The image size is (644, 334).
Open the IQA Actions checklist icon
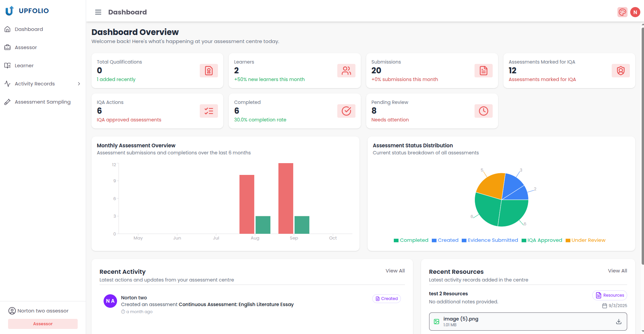tap(209, 111)
